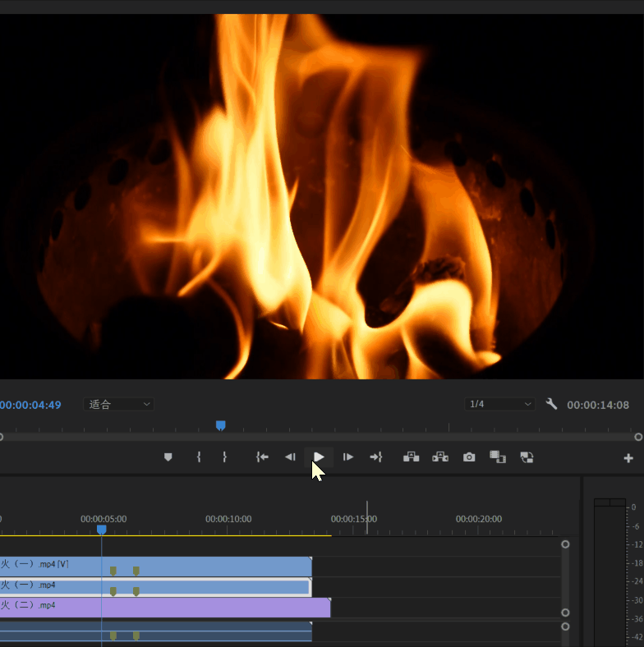Select the purple 火（二）.mp4 clip
644x647 pixels.
(x=165, y=608)
